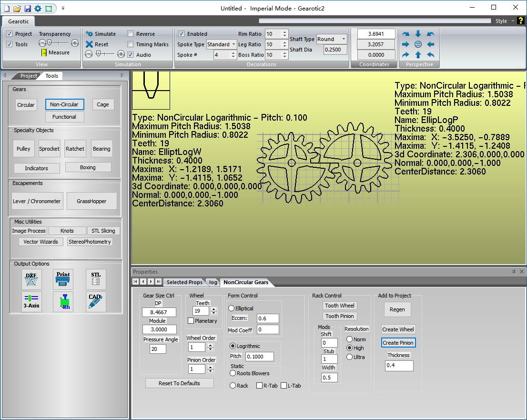
Task: Click the Measure ruler icon
Action: 44,52
